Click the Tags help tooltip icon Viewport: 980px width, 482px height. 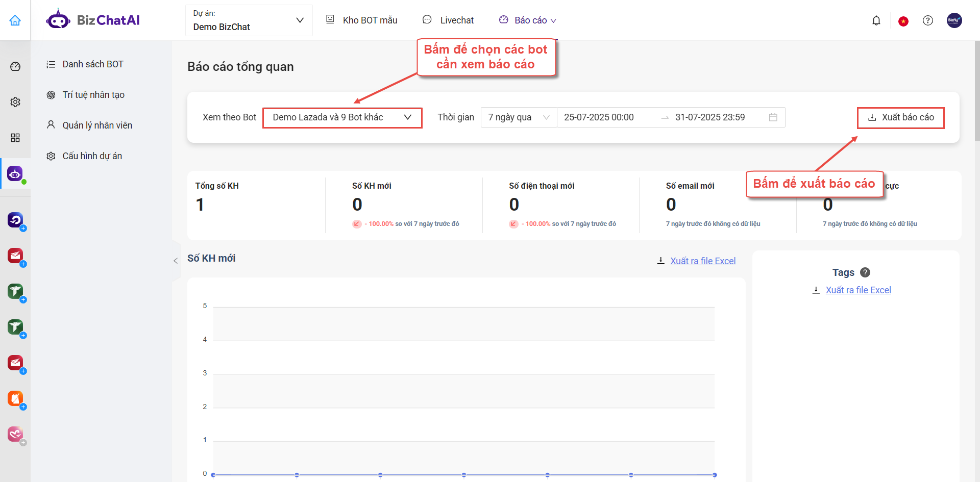pyautogui.click(x=865, y=272)
